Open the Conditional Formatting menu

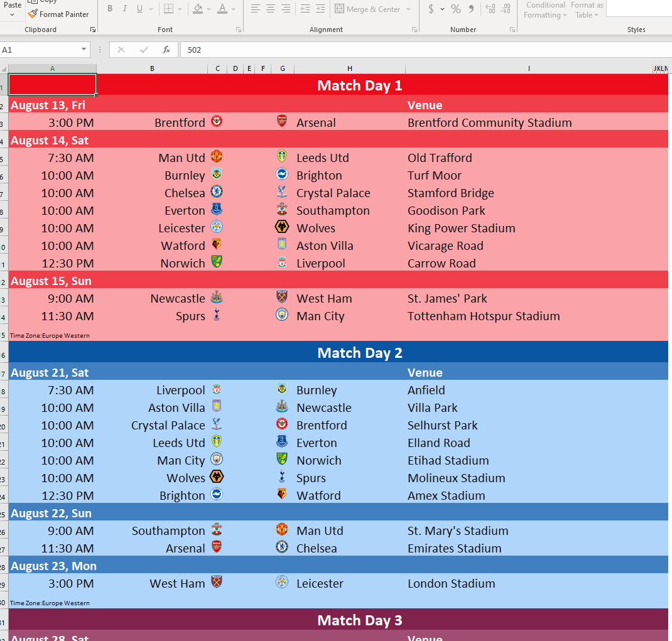(545, 10)
